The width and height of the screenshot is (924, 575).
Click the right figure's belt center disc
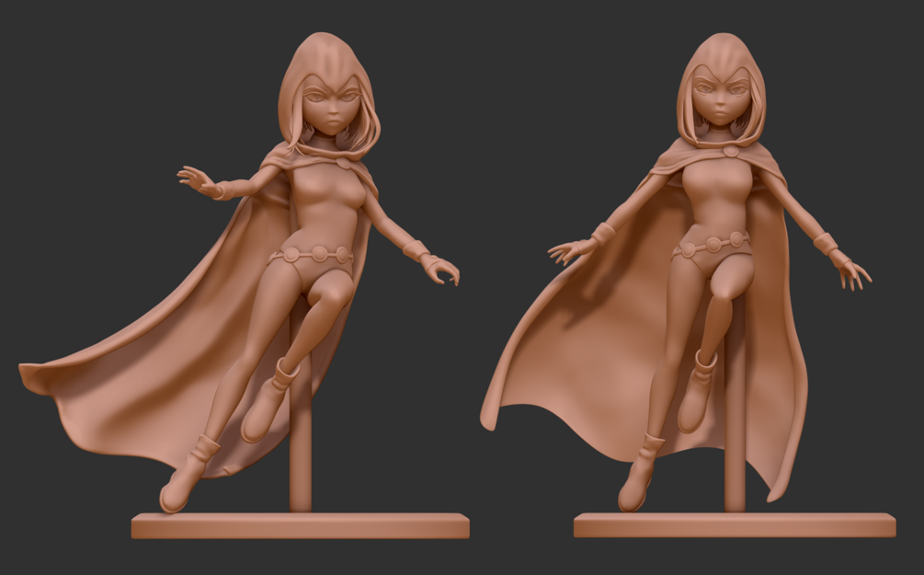click(713, 244)
